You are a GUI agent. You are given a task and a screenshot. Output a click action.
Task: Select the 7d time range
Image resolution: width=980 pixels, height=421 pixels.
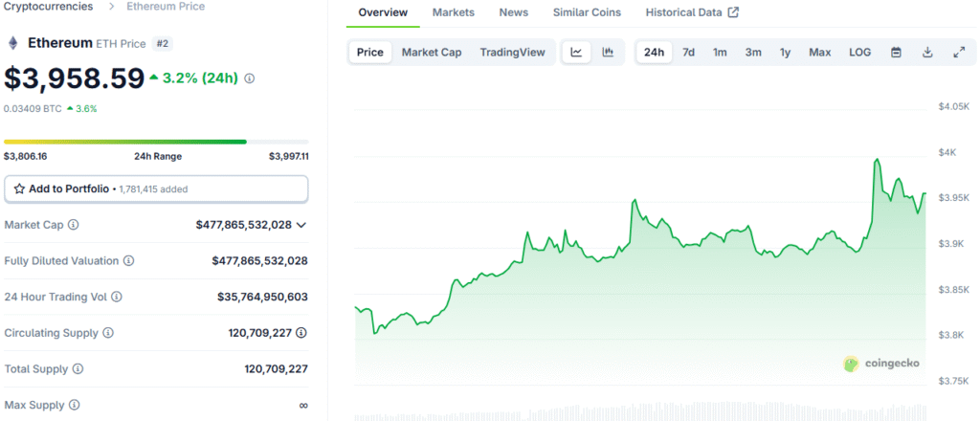coord(688,53)
